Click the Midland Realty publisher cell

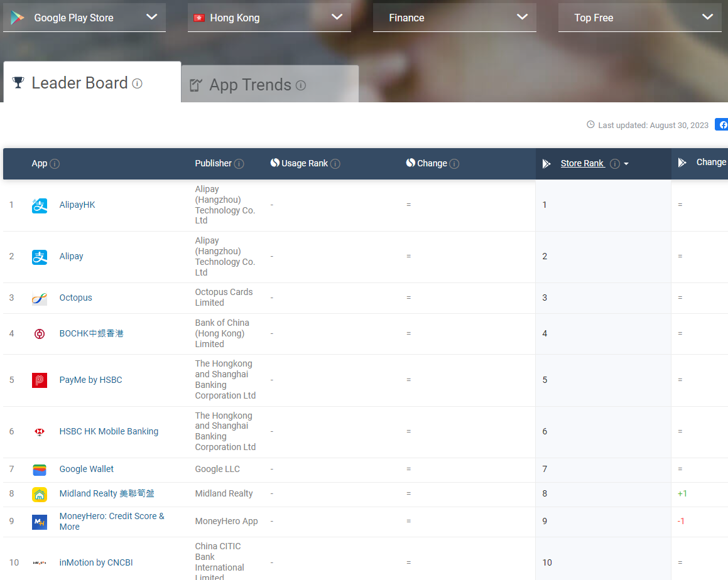pos(224,494)
